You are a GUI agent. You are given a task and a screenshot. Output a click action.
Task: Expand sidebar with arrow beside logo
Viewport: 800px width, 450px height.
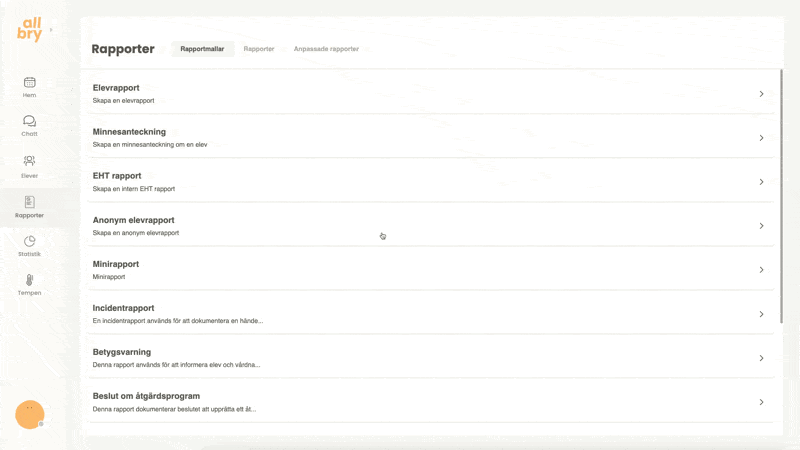pyautogui.click(x=51, y=31)
